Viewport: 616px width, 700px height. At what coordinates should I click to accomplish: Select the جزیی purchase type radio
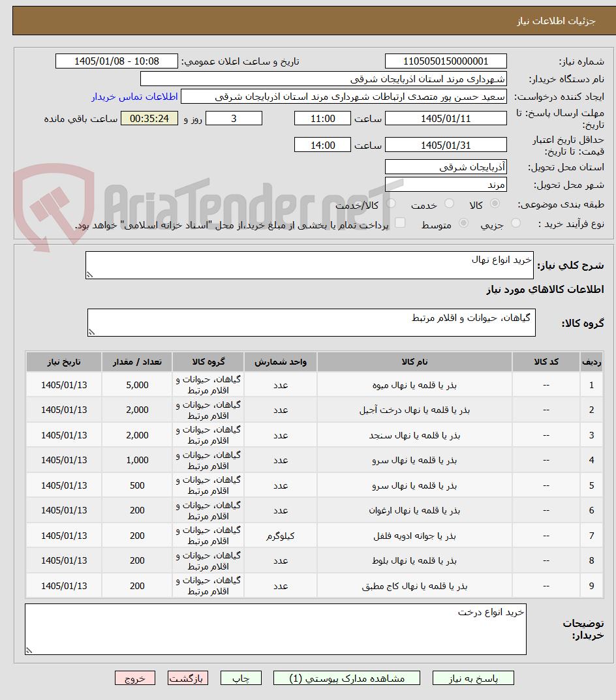(x=516, y=222)
